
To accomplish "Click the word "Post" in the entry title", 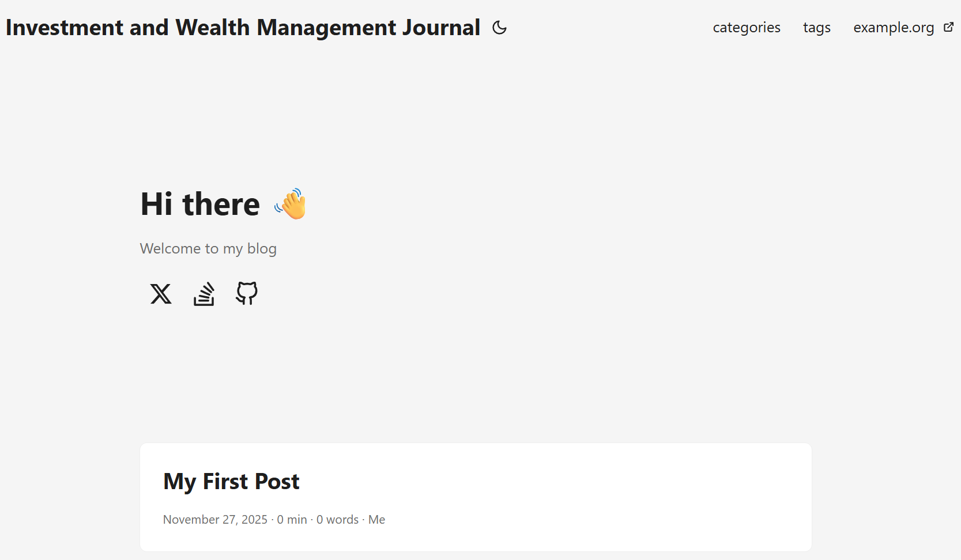I will [x=277, y=481].
